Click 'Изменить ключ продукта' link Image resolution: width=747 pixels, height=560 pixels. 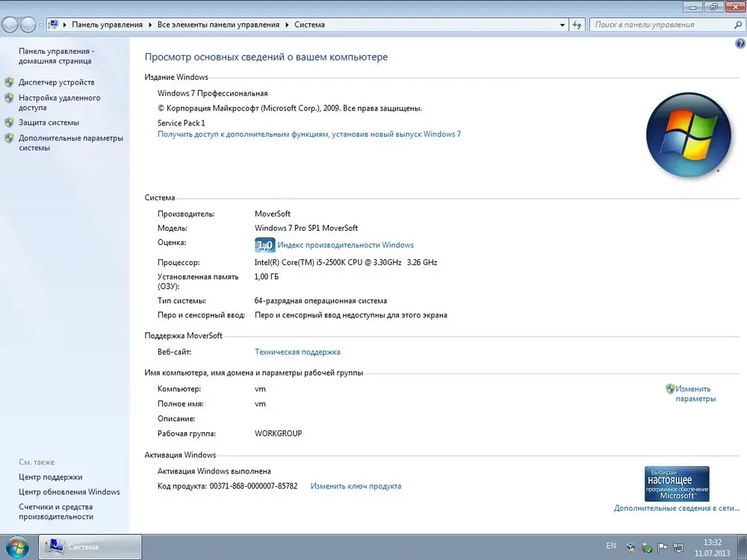[x=356, y=486]
